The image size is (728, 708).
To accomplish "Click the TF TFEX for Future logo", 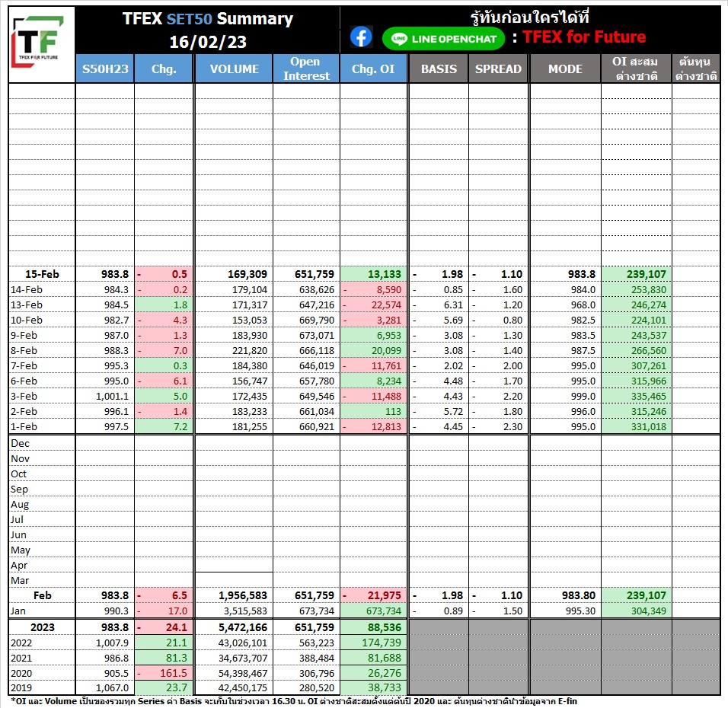I will (x=38, y=42).
